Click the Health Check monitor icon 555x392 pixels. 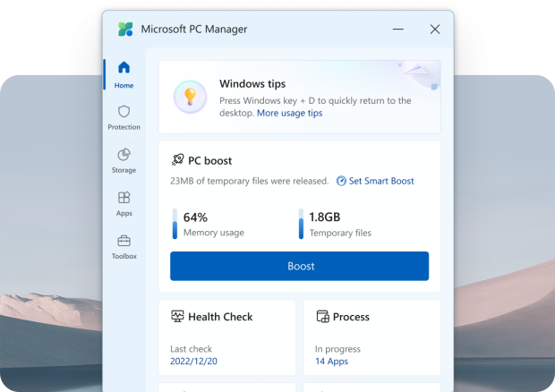(177, 317)
